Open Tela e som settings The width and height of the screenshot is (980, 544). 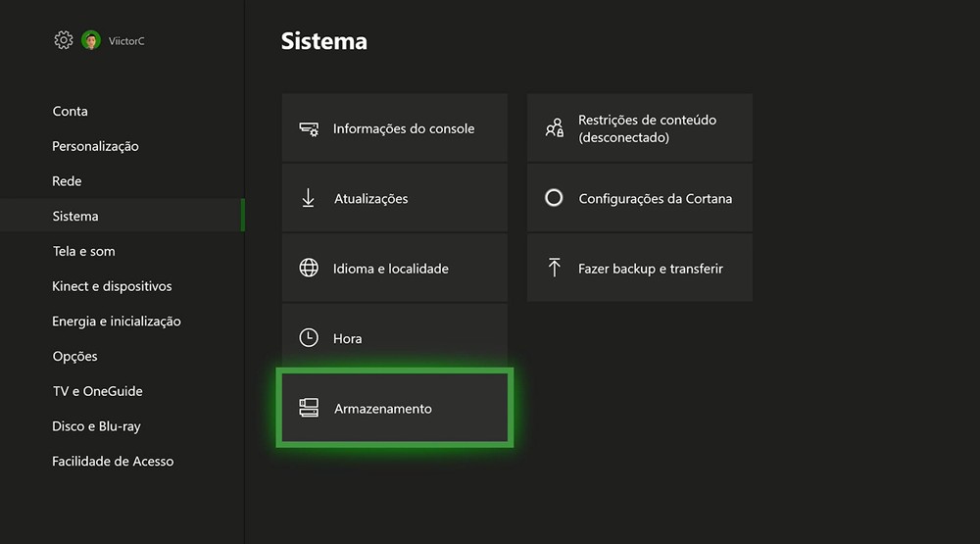click(x=83, y=251)
